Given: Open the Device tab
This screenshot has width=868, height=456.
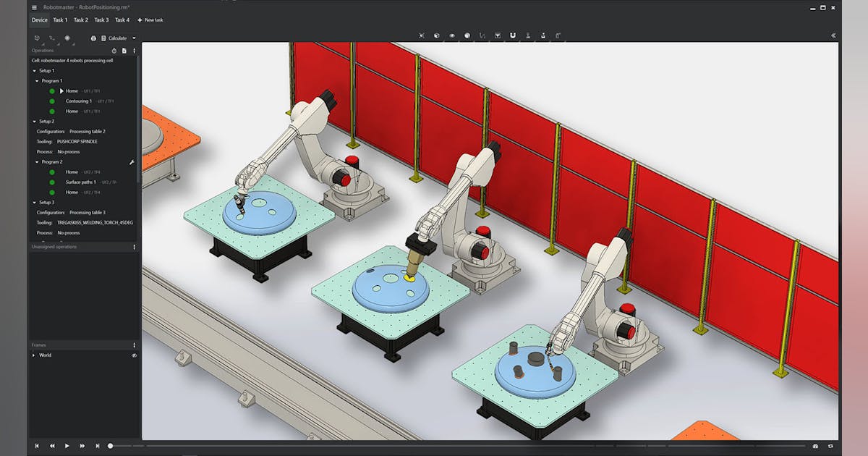Looking at the screenshot, I should tap(40, 20).
